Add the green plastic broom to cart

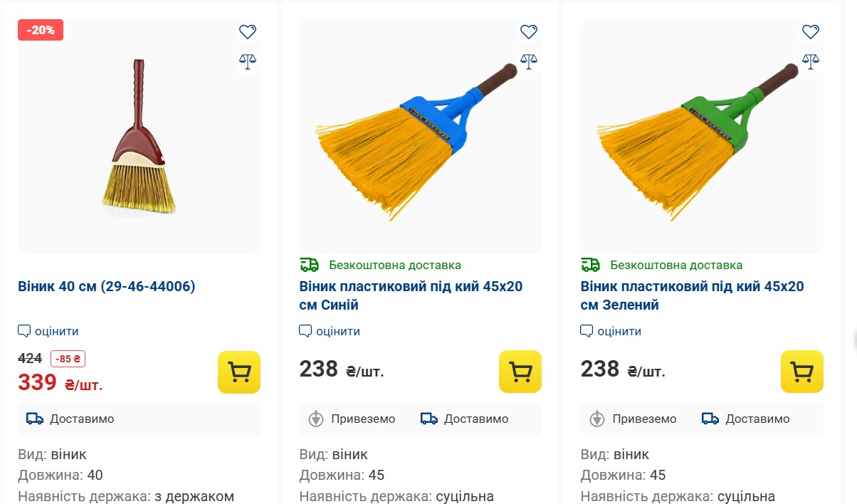[802, 372]
